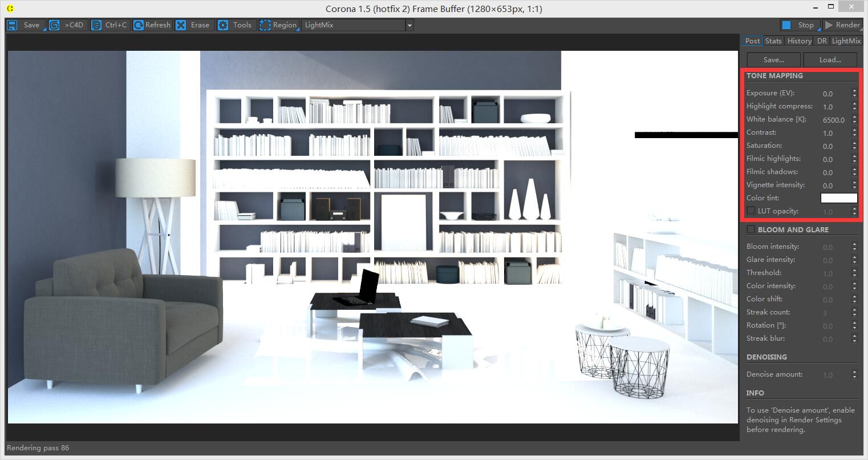
Task: Click the Save... post settings button
Action: [773, 60]
